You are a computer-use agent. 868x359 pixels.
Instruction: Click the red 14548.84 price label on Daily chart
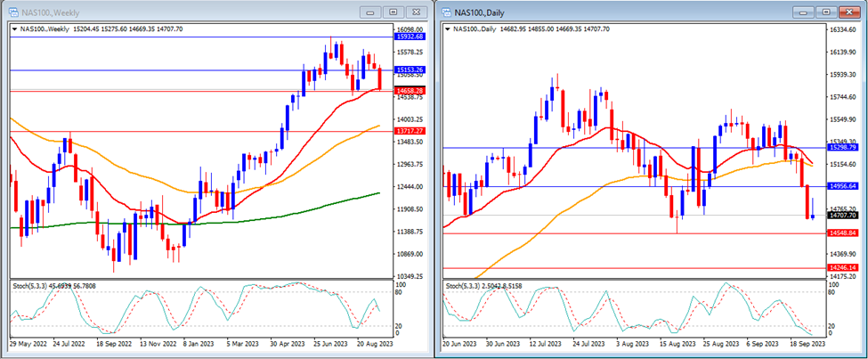[x=842, y=233]
